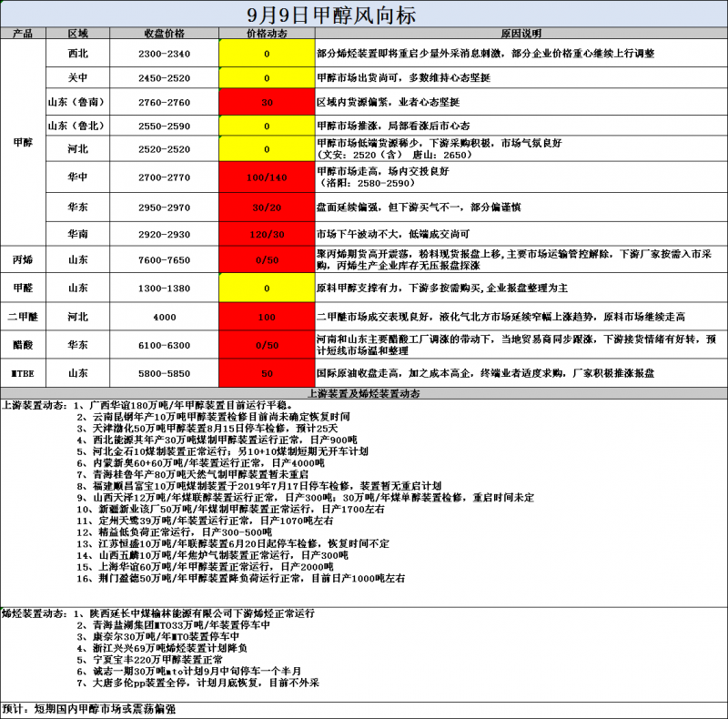The height and width of the screenshot is (719, 728).
Task: Click the MTBE product cell
Action: (x=23, y=373)
